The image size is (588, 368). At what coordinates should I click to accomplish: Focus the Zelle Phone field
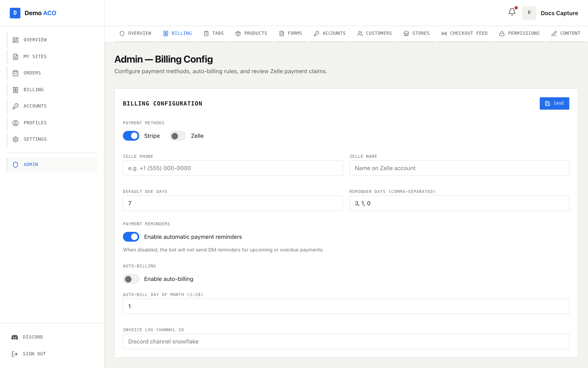click(x=233, y=168)
